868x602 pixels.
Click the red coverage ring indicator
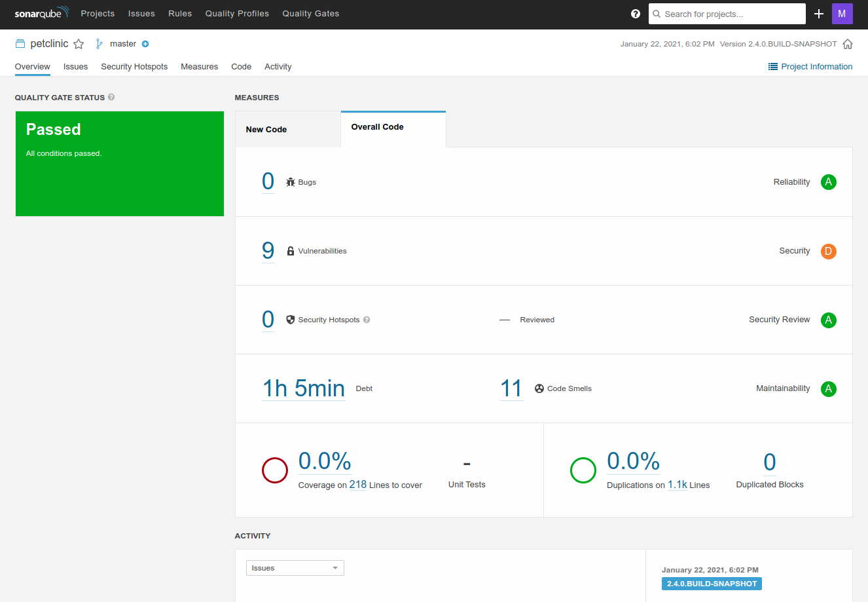coord(274,470)
